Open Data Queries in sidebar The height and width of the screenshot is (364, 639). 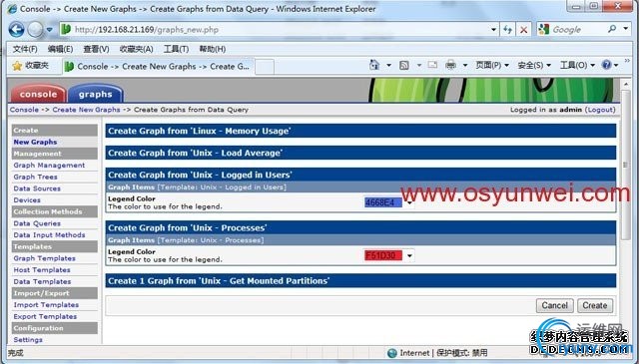click(x=37, y=223)
